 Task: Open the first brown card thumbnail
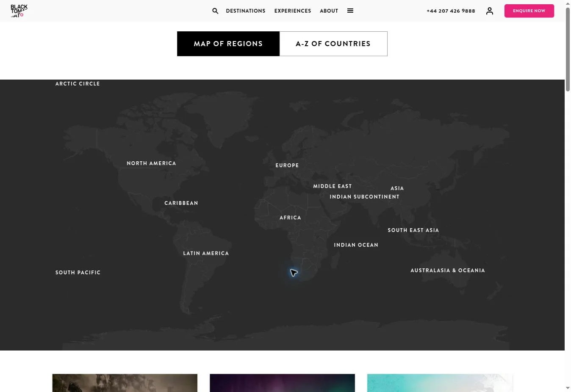(125, 383)
